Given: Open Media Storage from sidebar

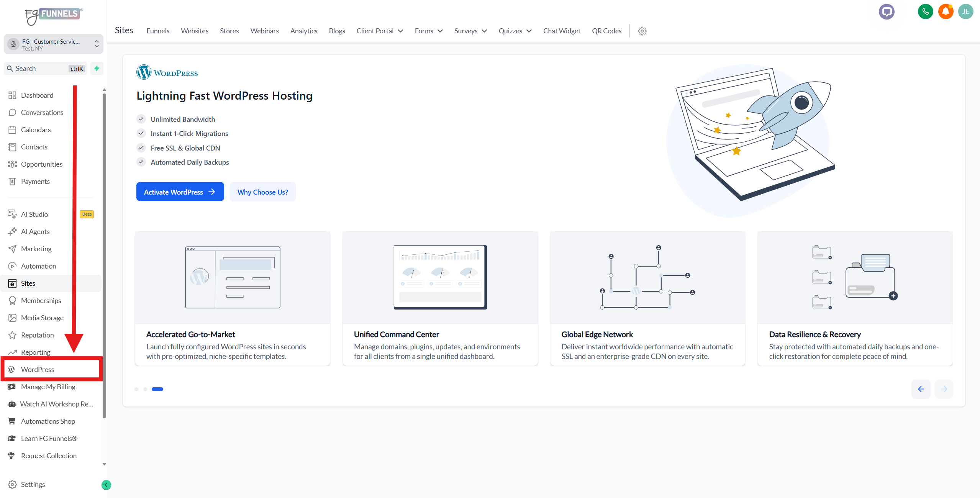Looking at the screenshot, I should pyautogui.click(x=42, y=318).
